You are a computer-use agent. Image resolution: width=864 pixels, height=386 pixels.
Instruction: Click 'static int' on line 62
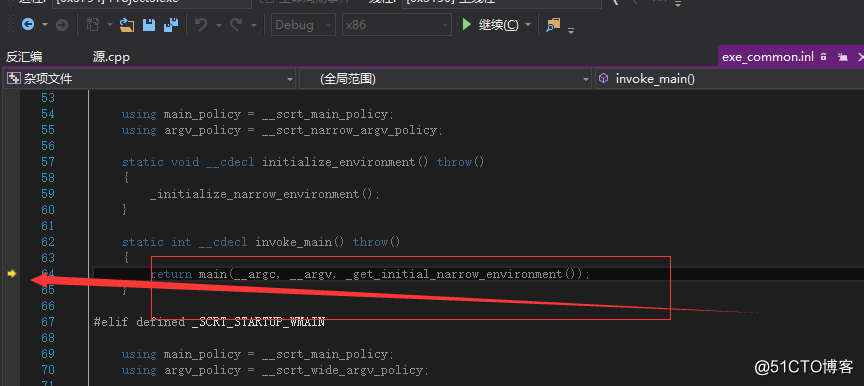tap(156, 242)
